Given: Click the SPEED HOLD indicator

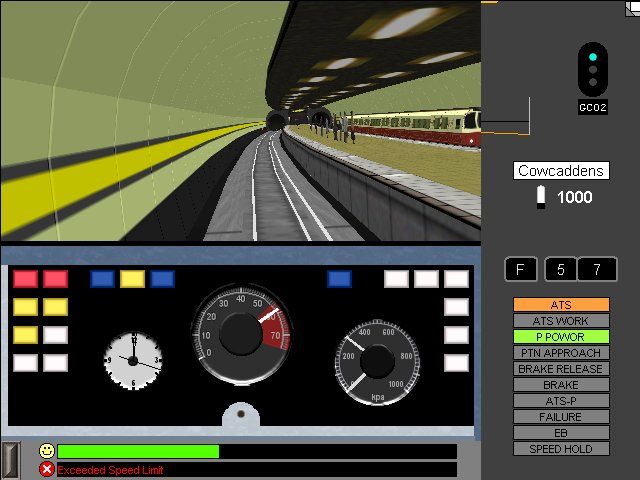Looking at the screenshot, I should [x=560, y=449].
